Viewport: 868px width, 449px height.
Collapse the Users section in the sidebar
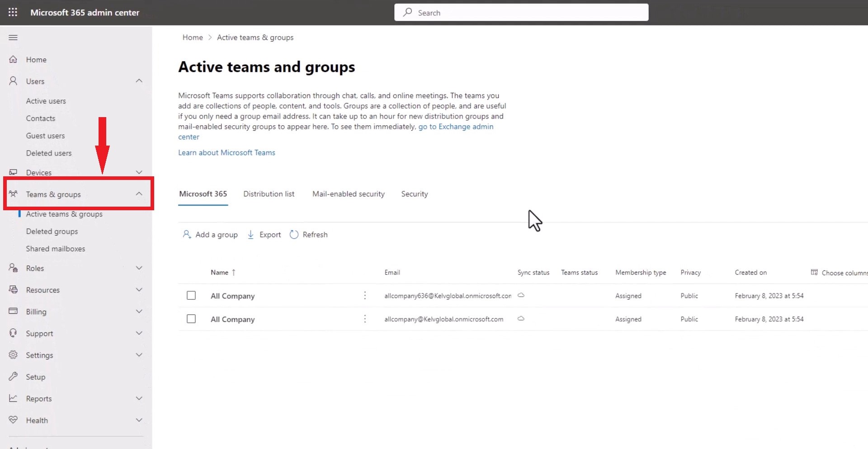139,81
